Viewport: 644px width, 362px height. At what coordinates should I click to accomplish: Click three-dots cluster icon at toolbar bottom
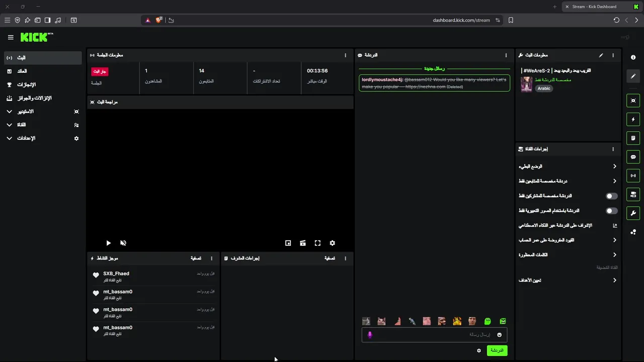coord(633,232)
